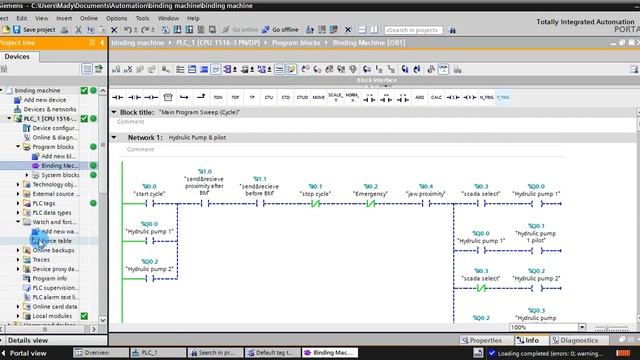The height and width of the screenshot is (360, 640).
Task: Expand PLC tags folder
Action: coord(18,203)
